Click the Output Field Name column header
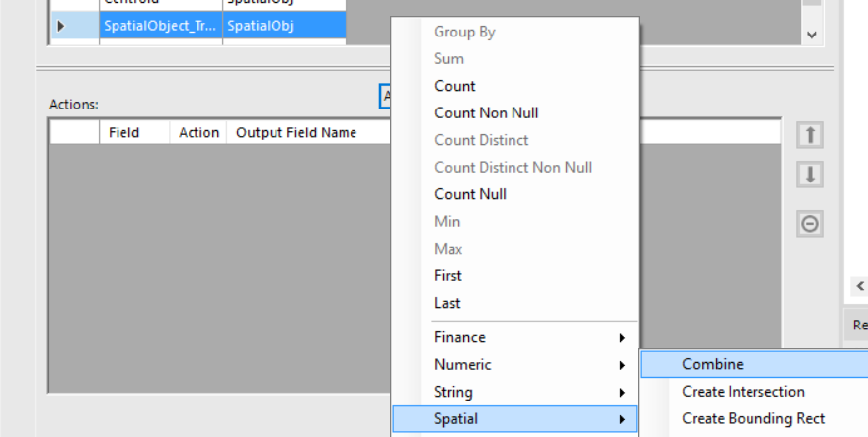Viewport: 868px width, 437px height. point(296,132)
